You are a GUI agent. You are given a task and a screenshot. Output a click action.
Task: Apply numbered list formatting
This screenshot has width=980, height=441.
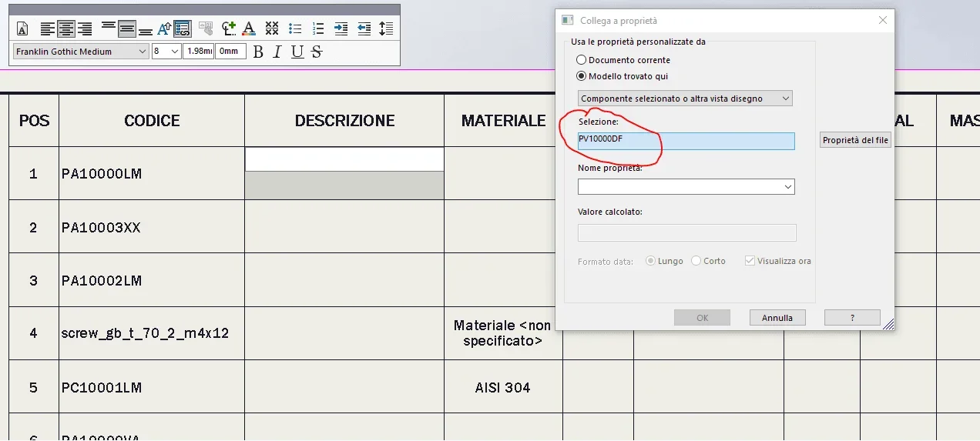(x=318, y=29)
